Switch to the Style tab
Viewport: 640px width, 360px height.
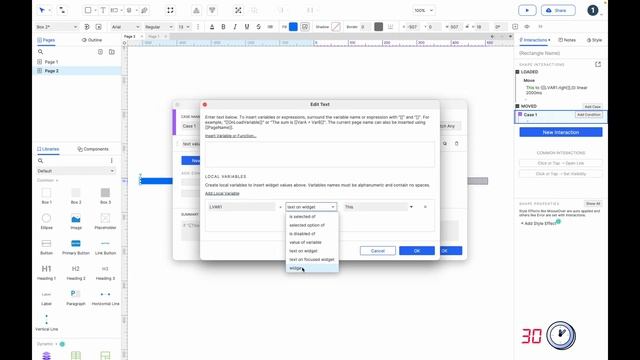[594, 40]
